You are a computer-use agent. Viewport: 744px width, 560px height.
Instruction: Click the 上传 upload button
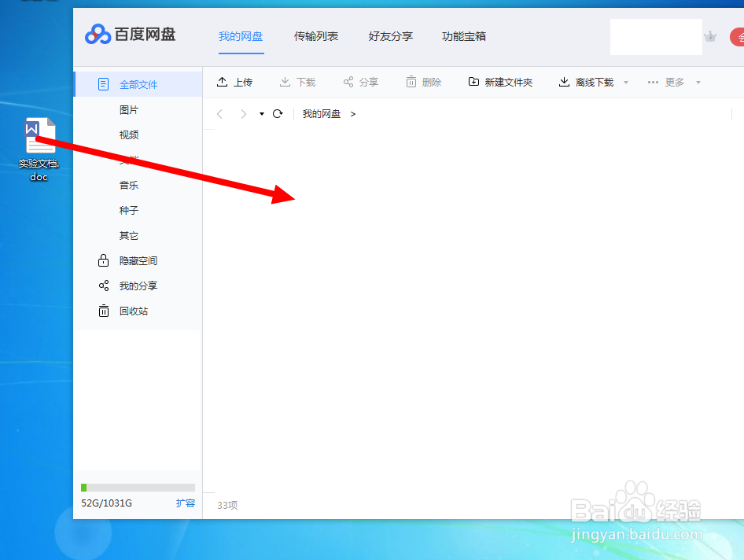pyautogui.click(x=234, y=82)
